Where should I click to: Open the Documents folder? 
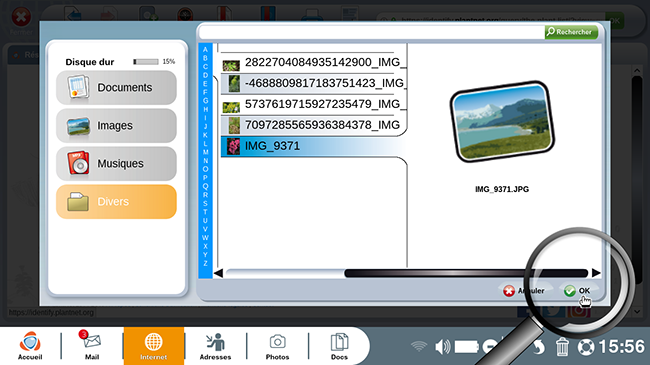116,88
